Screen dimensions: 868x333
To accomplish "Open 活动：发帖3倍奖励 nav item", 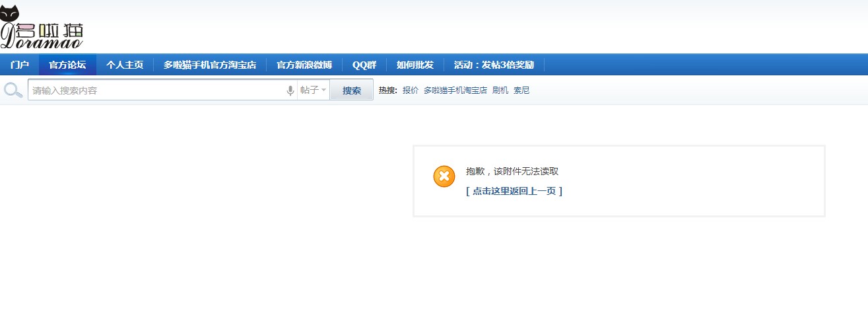I will 494,65.
